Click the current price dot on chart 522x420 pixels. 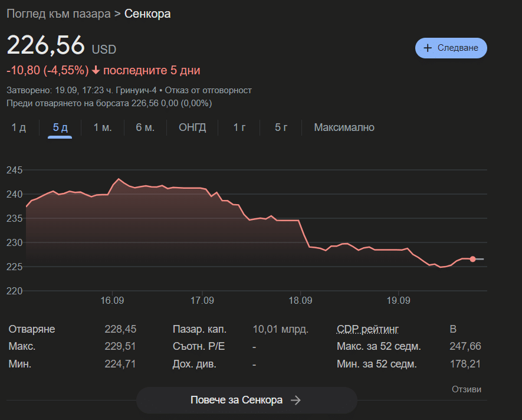(x=472, y=259)
